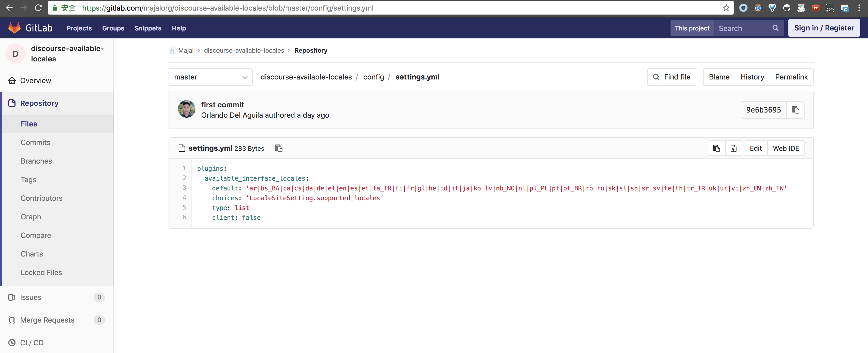Click the Overview home icon in sidebar

pyautogui.click(x=12, y=81)
